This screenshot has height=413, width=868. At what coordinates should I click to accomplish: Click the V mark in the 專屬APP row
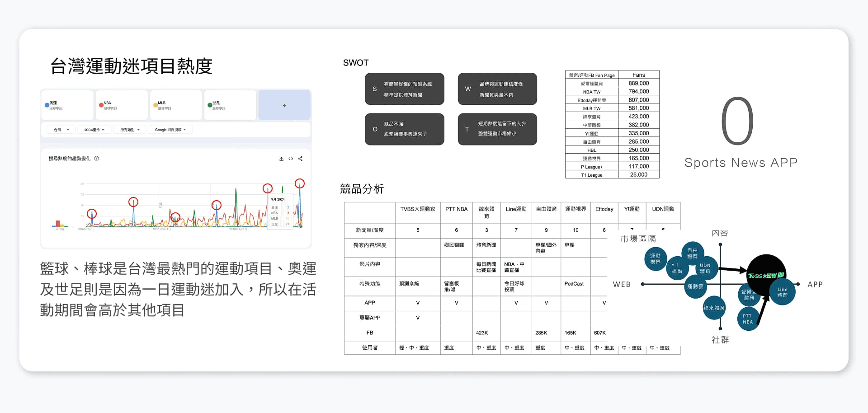(418, 318)
